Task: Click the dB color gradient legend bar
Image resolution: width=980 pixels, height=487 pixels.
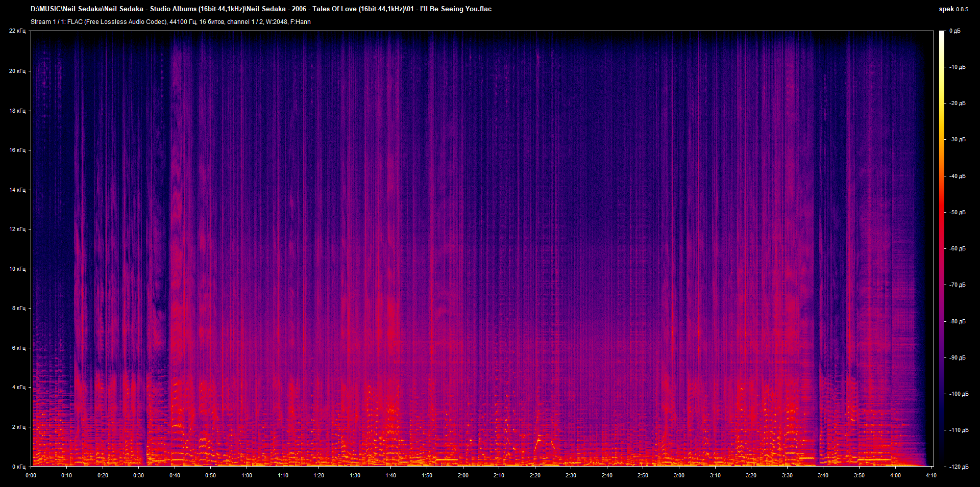Action: (942, 248)
